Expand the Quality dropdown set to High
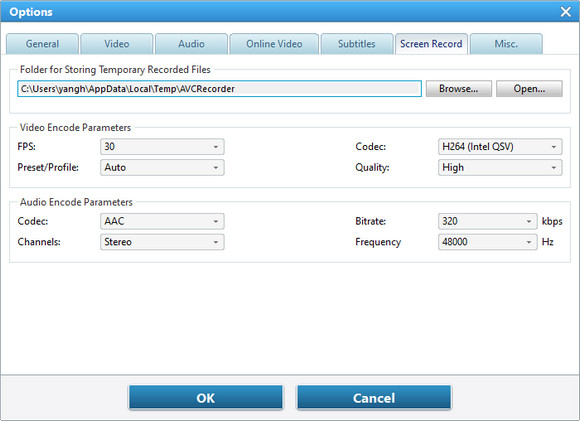This screenshot has width=580, height=421. pos(500,168)
